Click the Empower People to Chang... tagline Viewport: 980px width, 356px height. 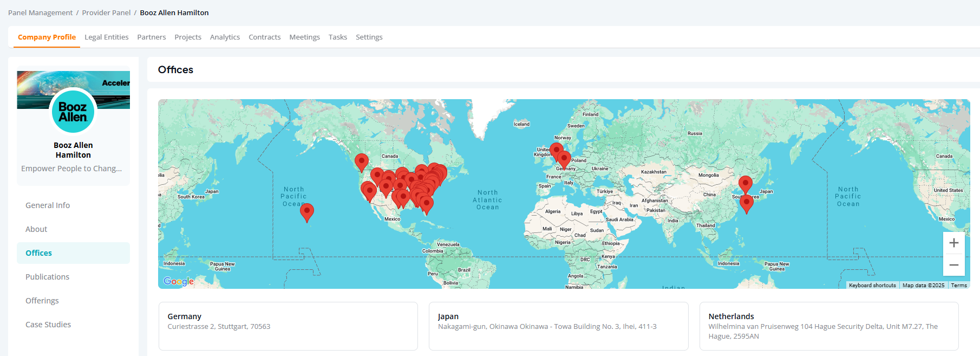[x=71, y=169]
